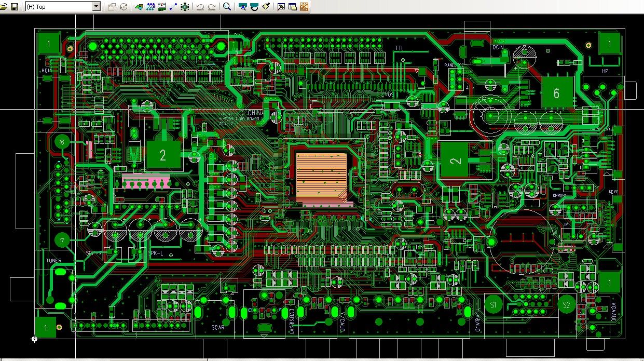The height and width of the screenshot is (361, 644).
Task: Click the Redo arrow icon
Action: (x=212, y=7)
